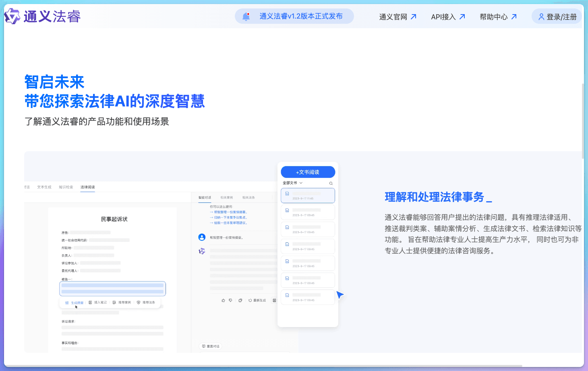The width and height of the screenshot is (588, 371).
Task: Click the 登录/注册 button
Action: pos(557,17)
